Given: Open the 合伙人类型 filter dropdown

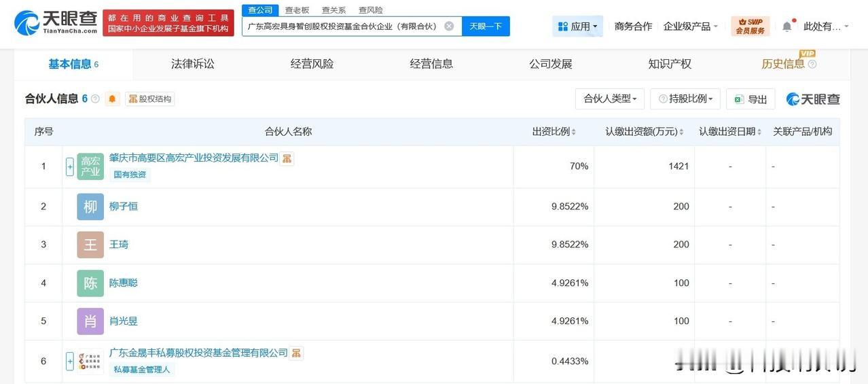Looking at the screenshot, I should [x=610, y=99].
